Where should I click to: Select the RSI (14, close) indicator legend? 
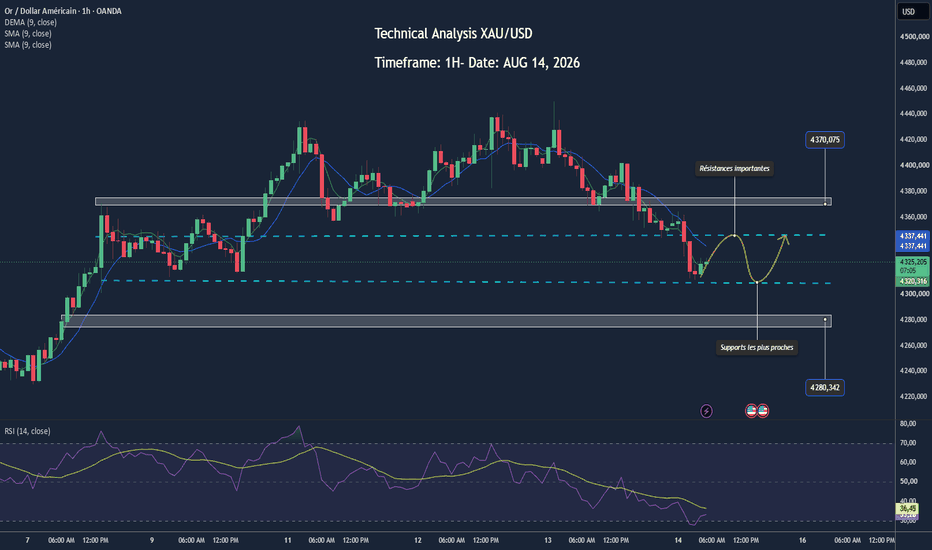(27, 431)
